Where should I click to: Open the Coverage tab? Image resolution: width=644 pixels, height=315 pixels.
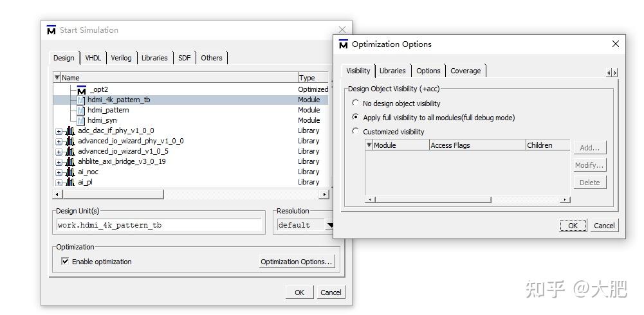pyautogui.click(x=465, y=71)
